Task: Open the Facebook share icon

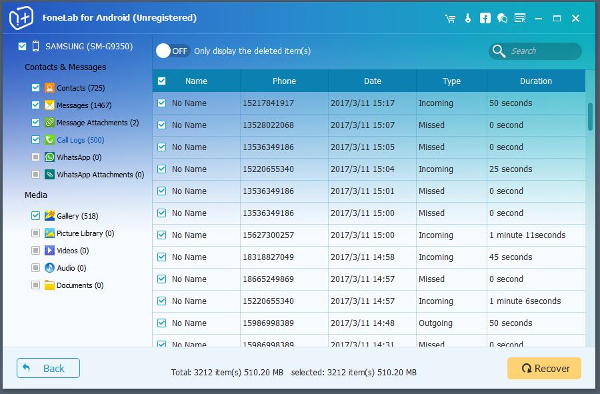Action: tap(485, 18)
